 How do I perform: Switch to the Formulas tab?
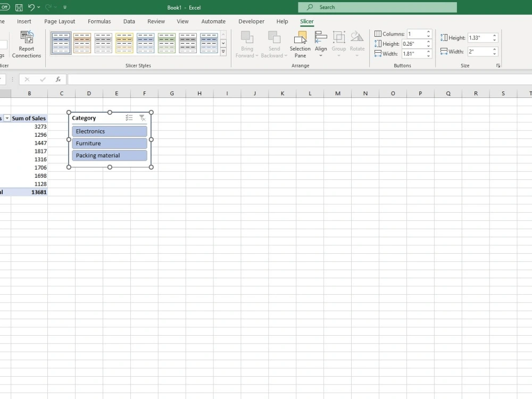[x=99, y=21]
